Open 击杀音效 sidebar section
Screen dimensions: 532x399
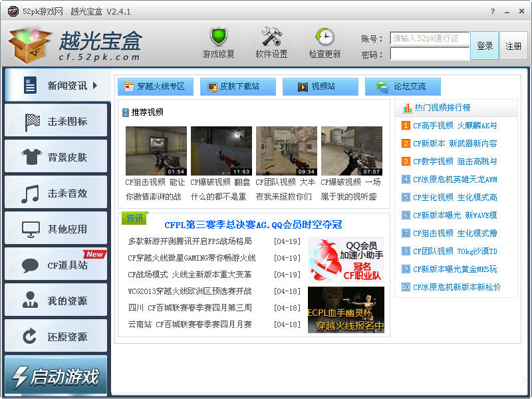pyautogui.click(x=56, y=193)
